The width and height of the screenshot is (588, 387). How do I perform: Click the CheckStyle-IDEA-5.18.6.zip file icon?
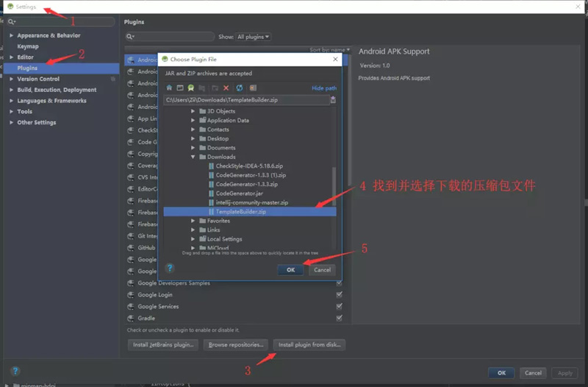(211, 166)
